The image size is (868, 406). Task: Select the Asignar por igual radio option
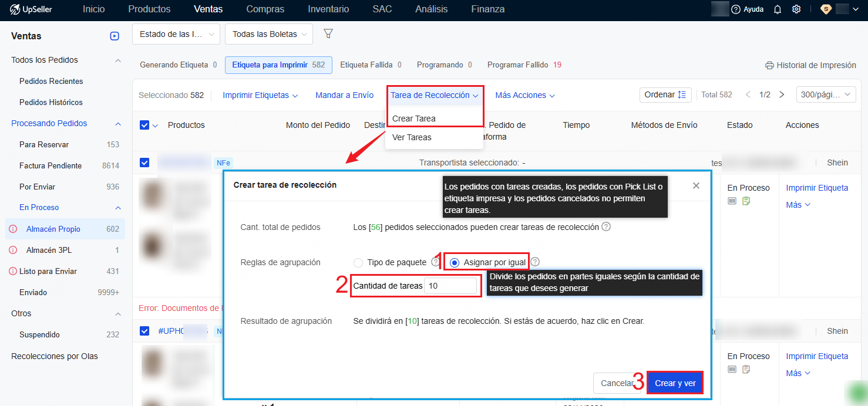[455, 263]
